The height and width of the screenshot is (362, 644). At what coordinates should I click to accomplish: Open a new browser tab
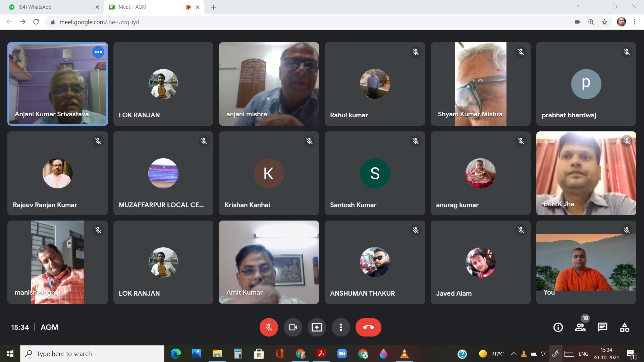213,7
